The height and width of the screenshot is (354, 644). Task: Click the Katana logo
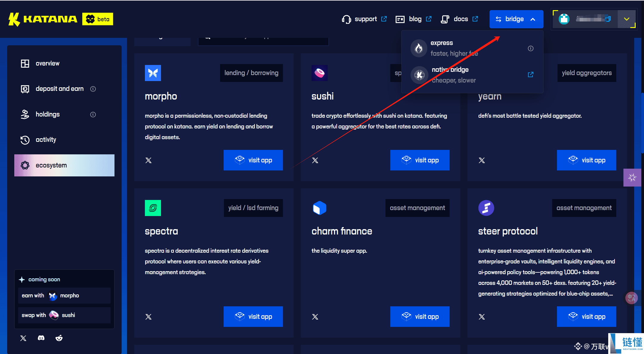pyautogui.click(x=43, y=19)
